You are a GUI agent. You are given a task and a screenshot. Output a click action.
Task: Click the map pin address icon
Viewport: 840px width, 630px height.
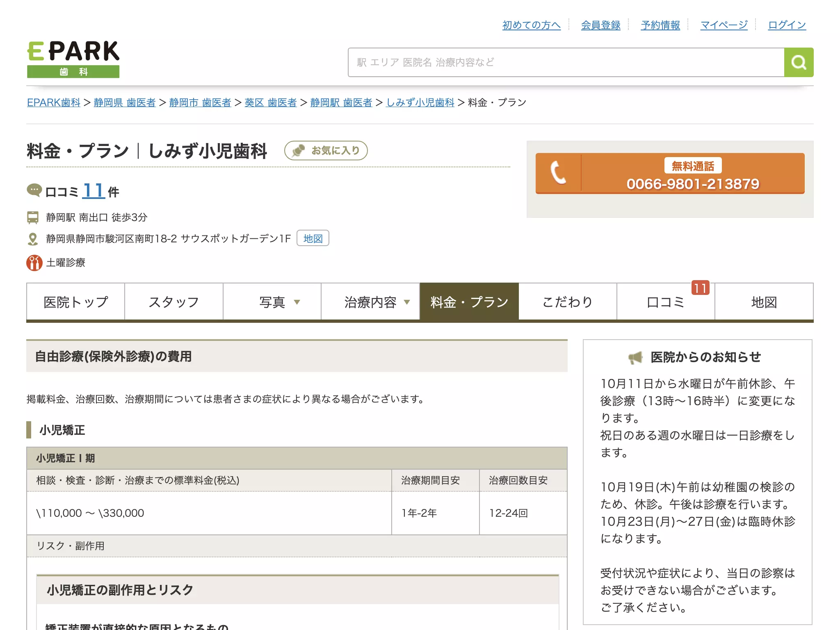33,239
